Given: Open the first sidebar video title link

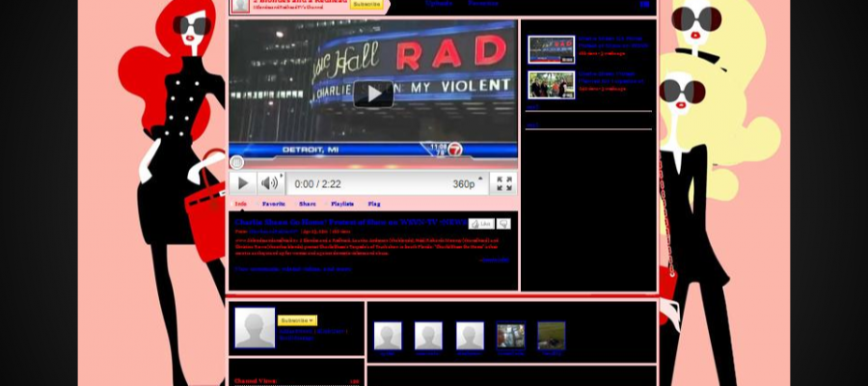Looking at the screenshot, I should [x=613, y=42].
